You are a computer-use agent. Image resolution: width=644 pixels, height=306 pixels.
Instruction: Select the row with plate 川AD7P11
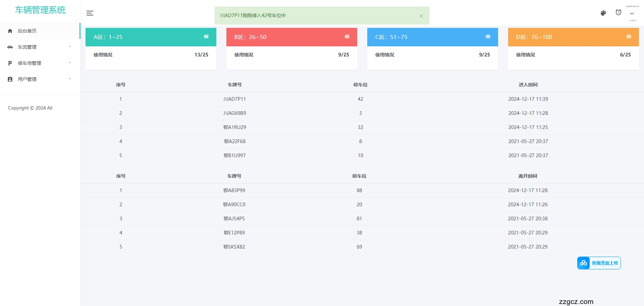click(x=234, y=99)
